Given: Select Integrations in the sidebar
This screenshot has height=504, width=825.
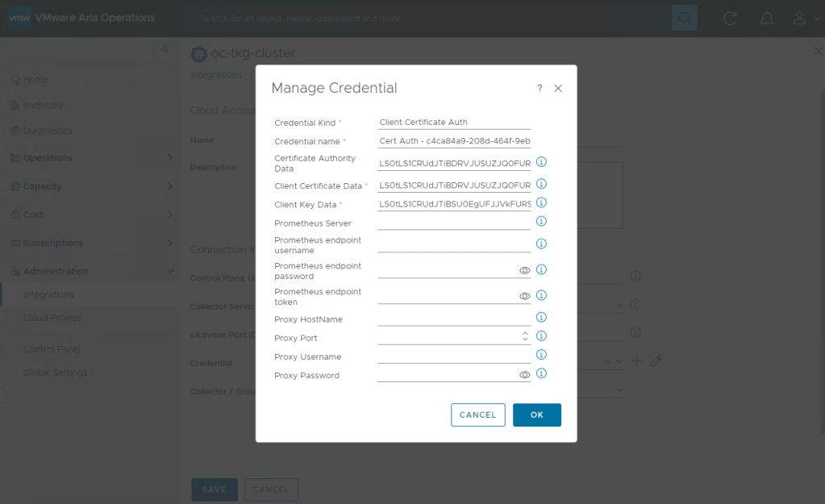Looking at the screenshot, I should tap(48, 294).
